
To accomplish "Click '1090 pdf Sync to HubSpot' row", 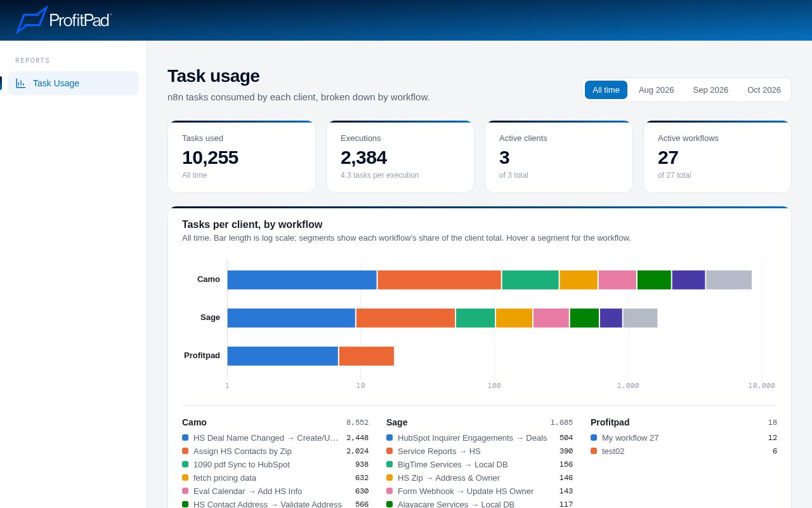I will [x=275, y=464].
